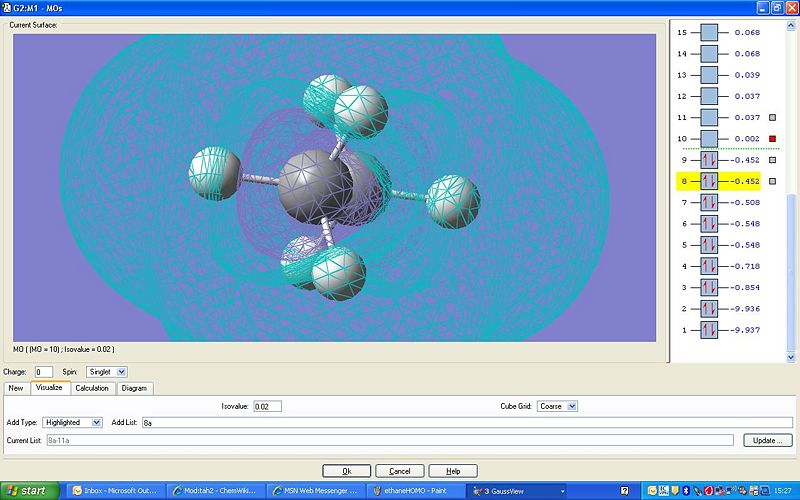Viewport: 800px width, 500px height.
Task: Click energy value 0.039 of orbital 13
Action: pyautogui.click(x=747, y=75)
